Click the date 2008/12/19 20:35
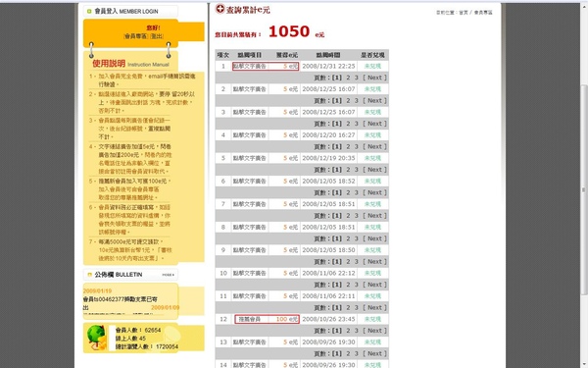588x368 pixels. pos(328,158)
